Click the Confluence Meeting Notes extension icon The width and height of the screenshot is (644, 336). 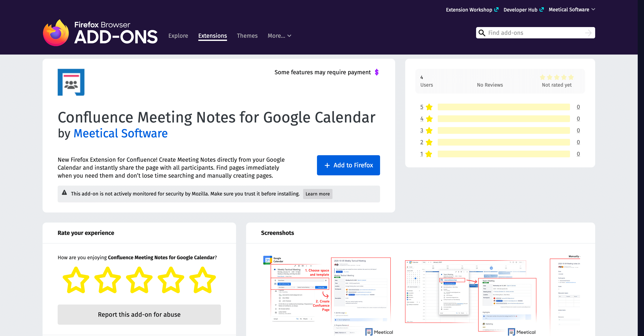71,82
